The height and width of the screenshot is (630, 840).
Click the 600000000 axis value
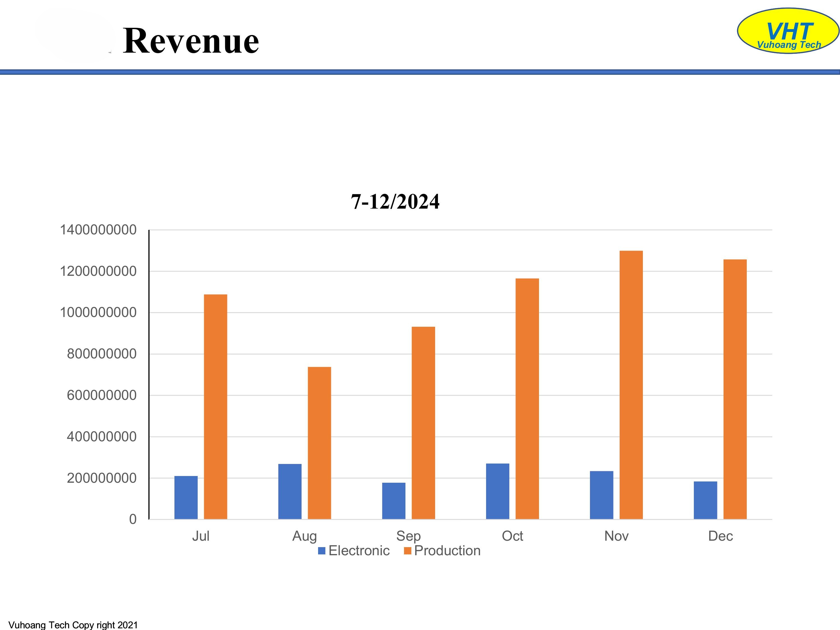101,395
